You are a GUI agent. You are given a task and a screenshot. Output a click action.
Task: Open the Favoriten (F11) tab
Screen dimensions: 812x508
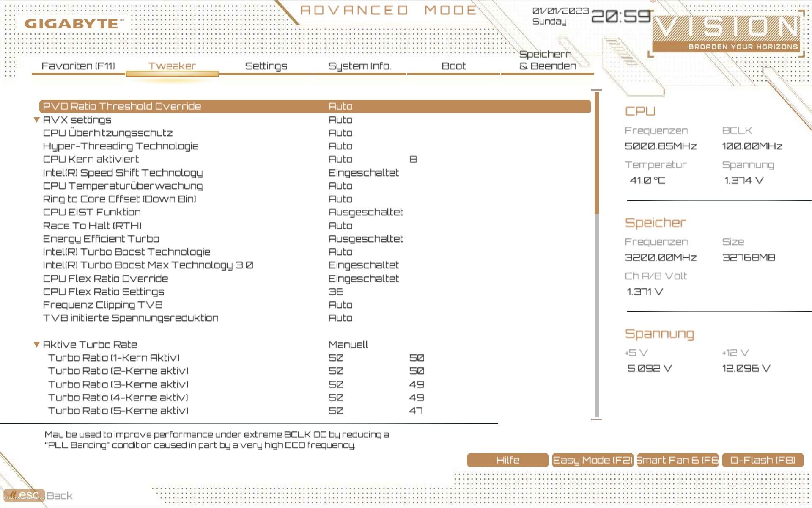78,66
